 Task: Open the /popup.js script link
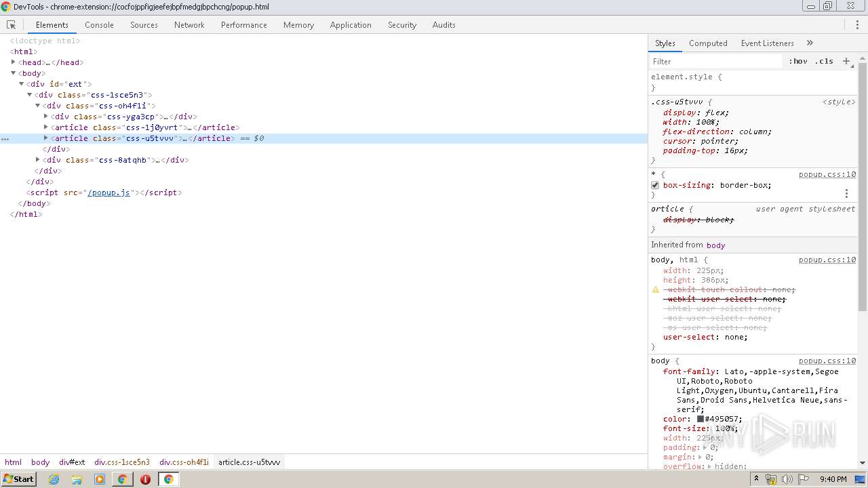click(x=108, y=192)
